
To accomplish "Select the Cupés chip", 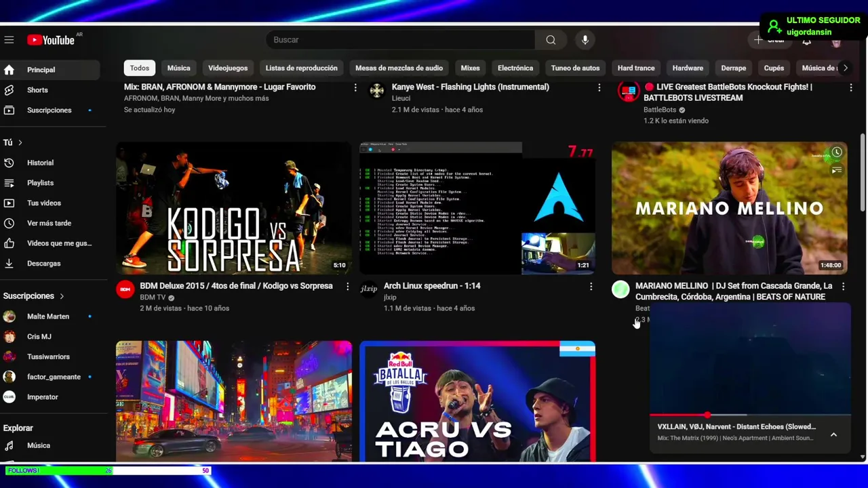I will pos(774,68).
